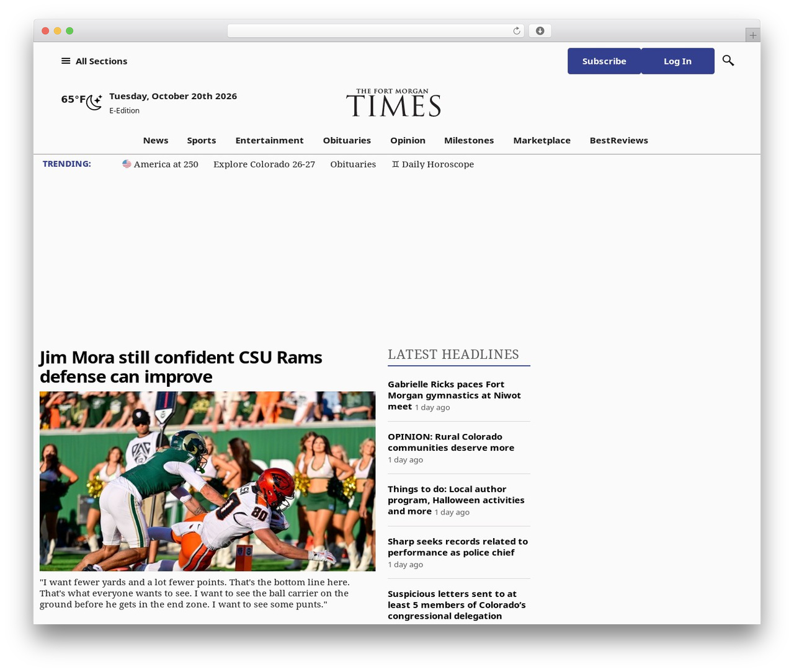Click the Log In button
The width and height of the screenshot is (794, 672).
[677, 61]
